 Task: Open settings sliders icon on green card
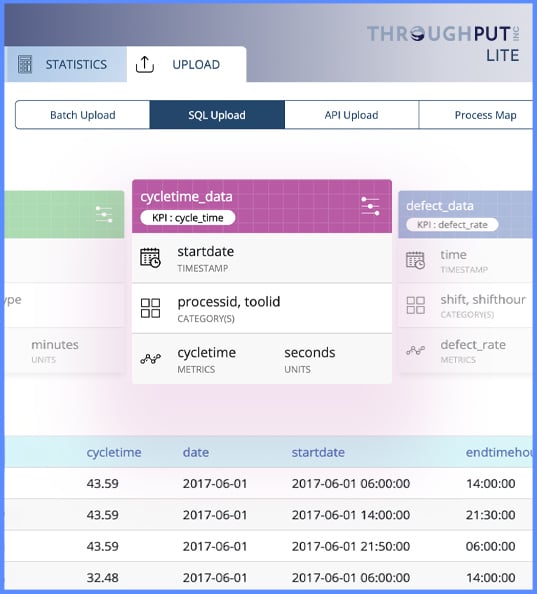coord(104,214)
